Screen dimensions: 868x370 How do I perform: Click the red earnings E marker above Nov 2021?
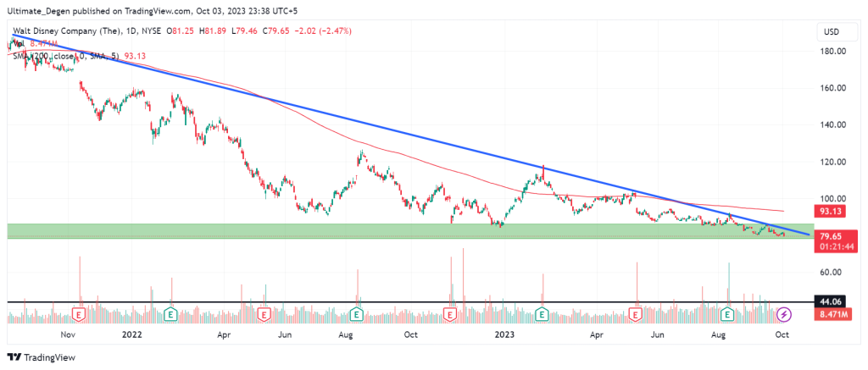click(80, 315)
